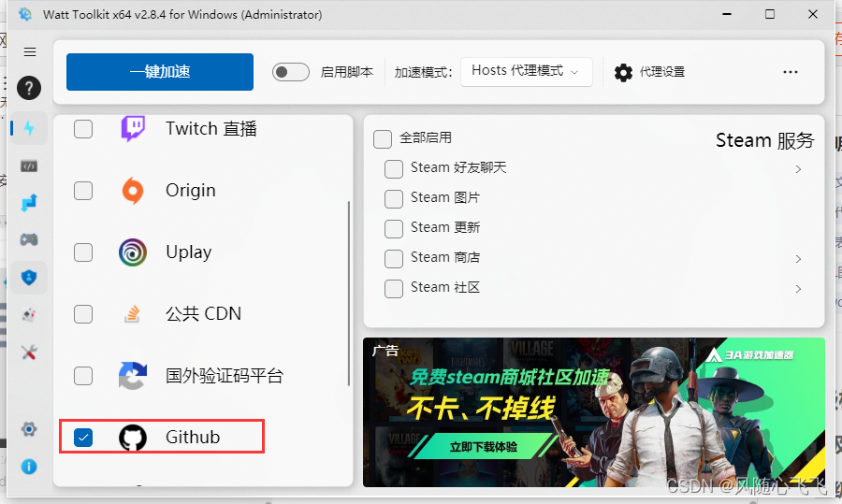
Task: Click the 公共 CDN stack icon
Action: tap(132, 314)
